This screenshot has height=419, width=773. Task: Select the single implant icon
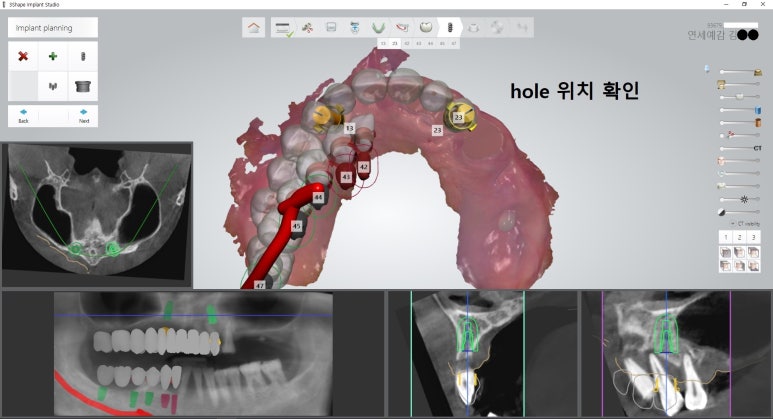click(x=83, y=56)
